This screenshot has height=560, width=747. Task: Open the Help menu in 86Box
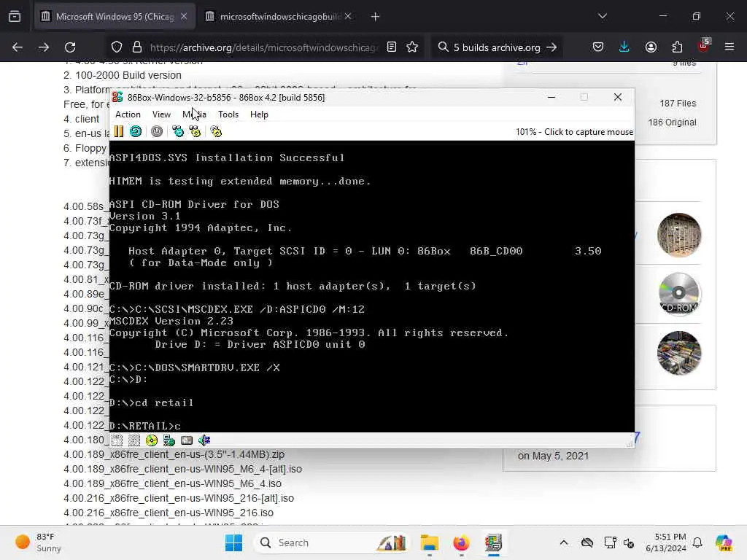point(259,114)
